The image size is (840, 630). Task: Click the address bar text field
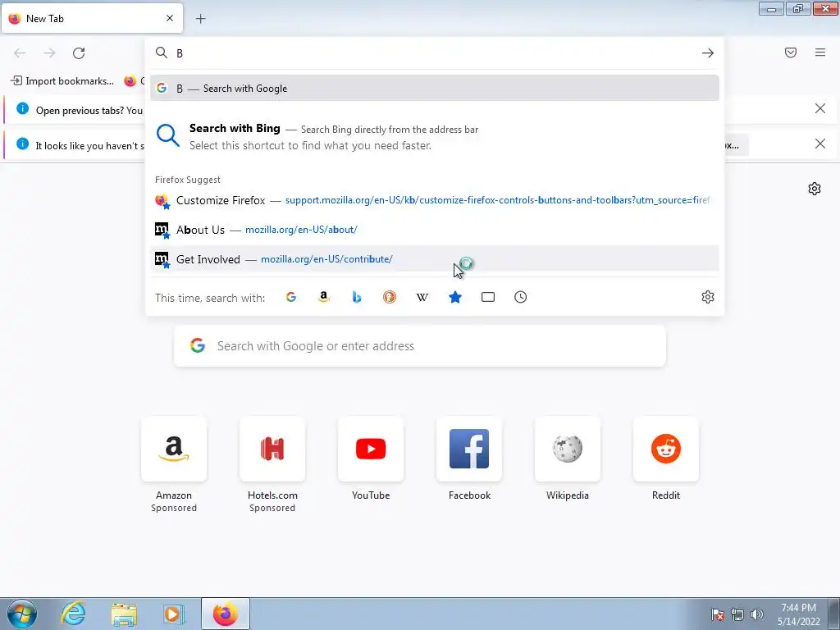click(435, 53)
